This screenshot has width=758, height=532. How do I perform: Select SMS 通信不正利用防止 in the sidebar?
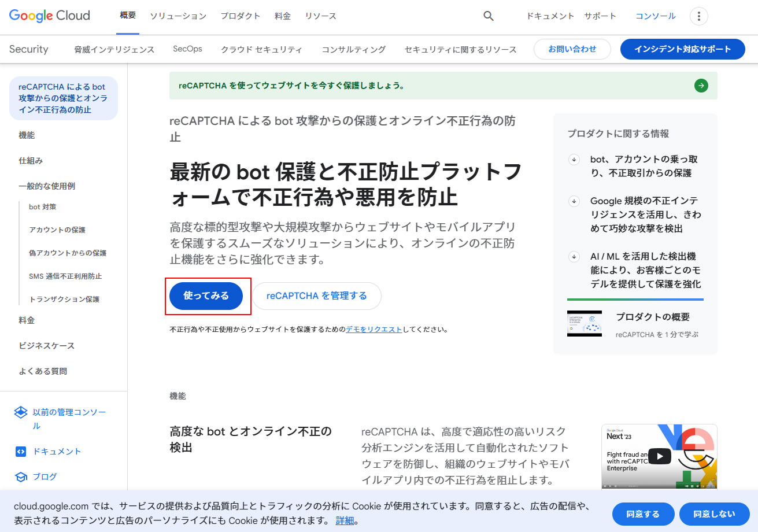[x=65, y=276]
